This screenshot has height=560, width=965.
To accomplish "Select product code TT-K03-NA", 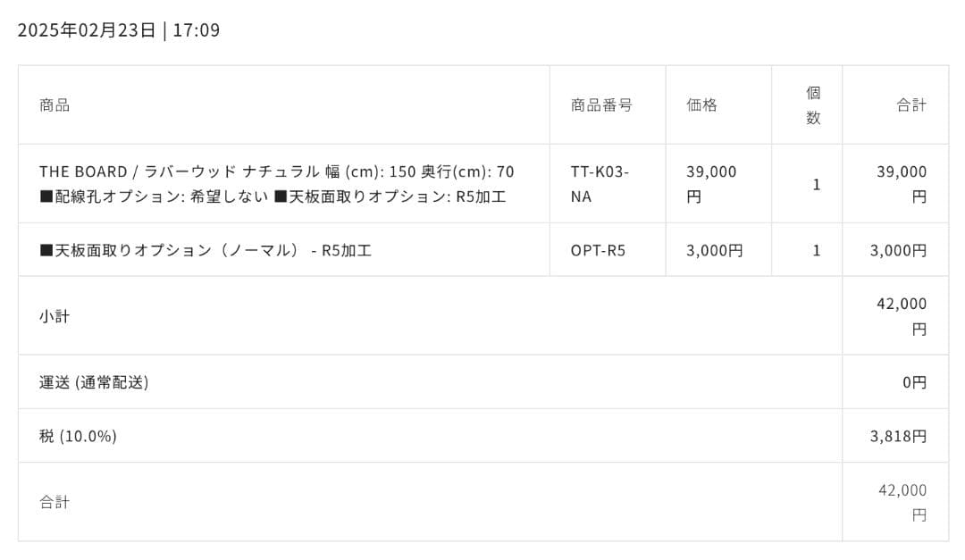I will pos(600,183).
